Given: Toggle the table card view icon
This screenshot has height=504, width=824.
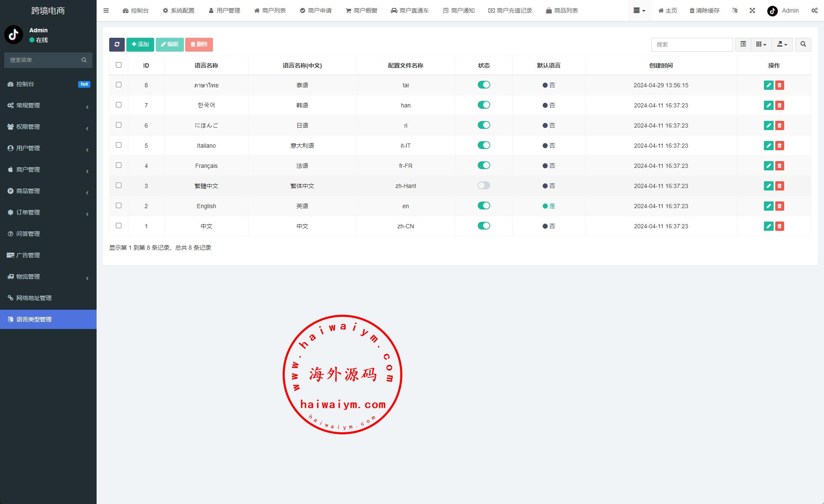Looking at the screenshot, I should 743,44.
